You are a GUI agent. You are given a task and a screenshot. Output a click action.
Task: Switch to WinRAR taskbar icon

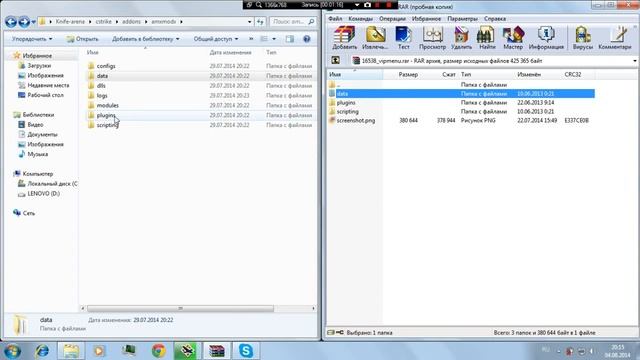coord(216,351)
